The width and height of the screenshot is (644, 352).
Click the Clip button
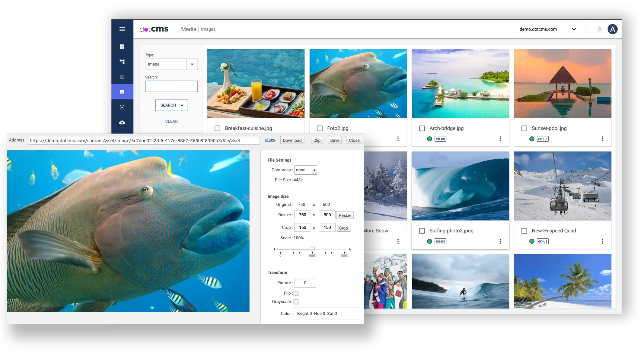317,140
